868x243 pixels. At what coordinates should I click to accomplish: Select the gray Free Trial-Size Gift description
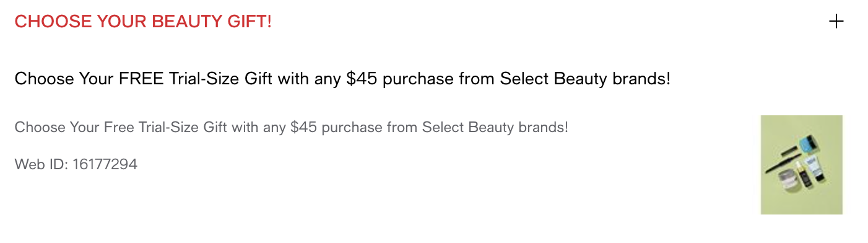(292, 128)
